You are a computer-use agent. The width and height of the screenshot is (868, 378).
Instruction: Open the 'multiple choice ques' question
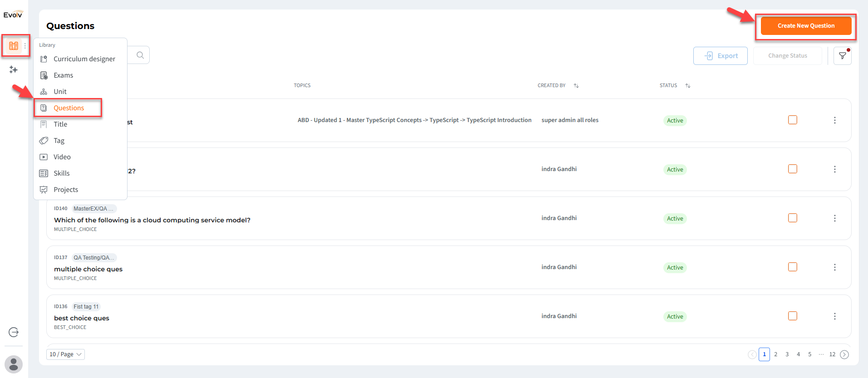88,269
